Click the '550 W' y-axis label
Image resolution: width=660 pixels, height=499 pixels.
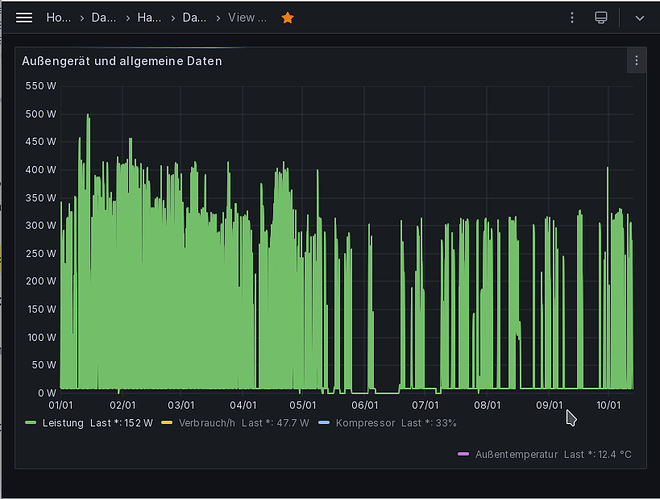(40, 86)
